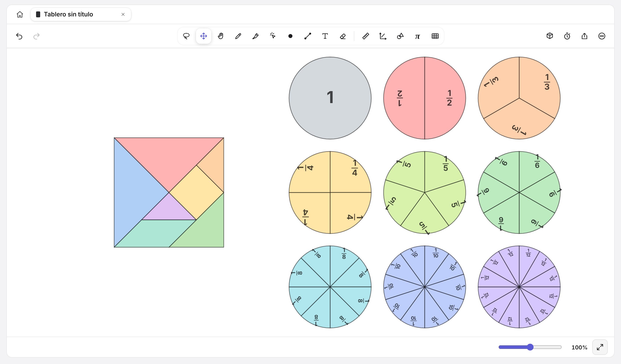The height and width of the screenshot is (364, 621).
Task: Undo the last action
Action: (19, 36)
